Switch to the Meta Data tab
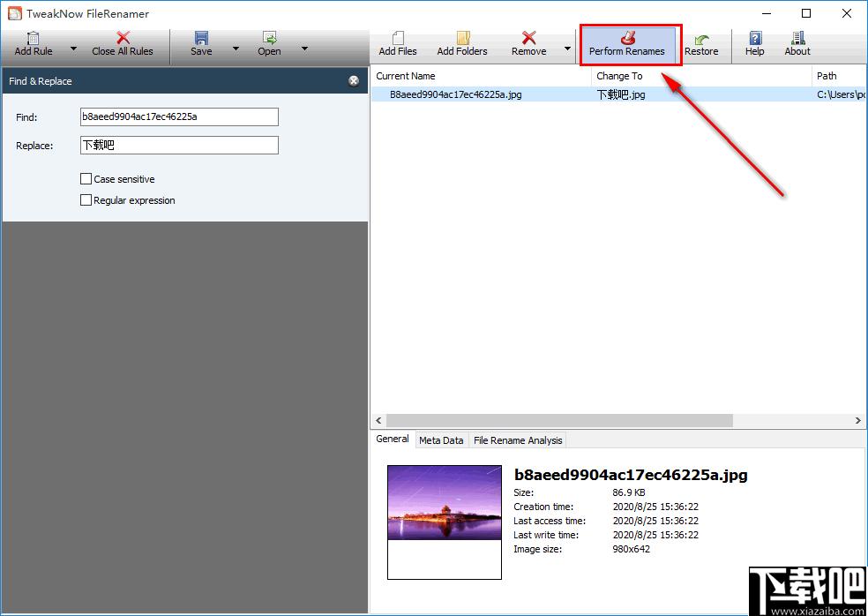The width and height of the screenshot is (868, 616). pyautogui.click(x=441, y=440)
